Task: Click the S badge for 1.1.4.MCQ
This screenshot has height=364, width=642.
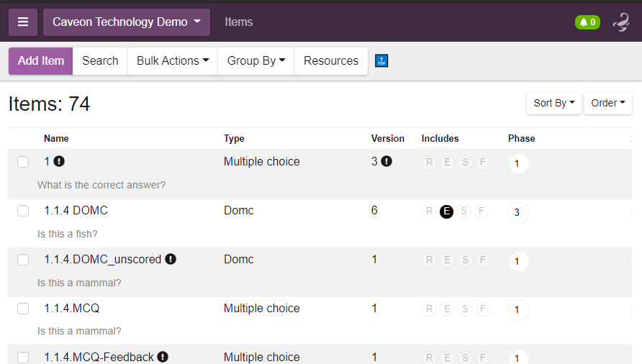Action: point(465,309)
